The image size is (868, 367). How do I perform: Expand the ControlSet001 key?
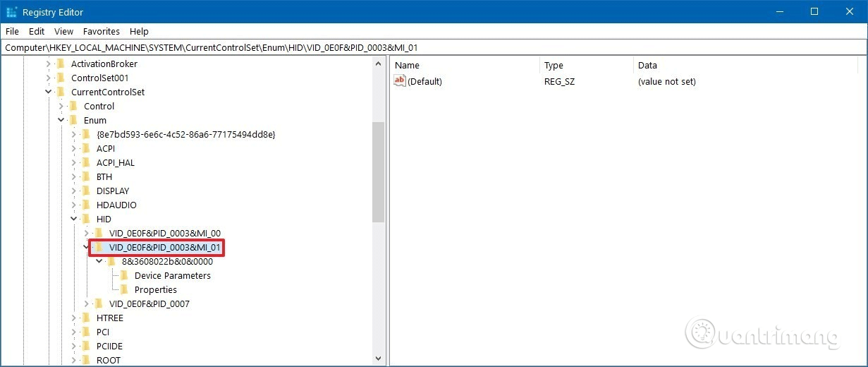point(49,78)
